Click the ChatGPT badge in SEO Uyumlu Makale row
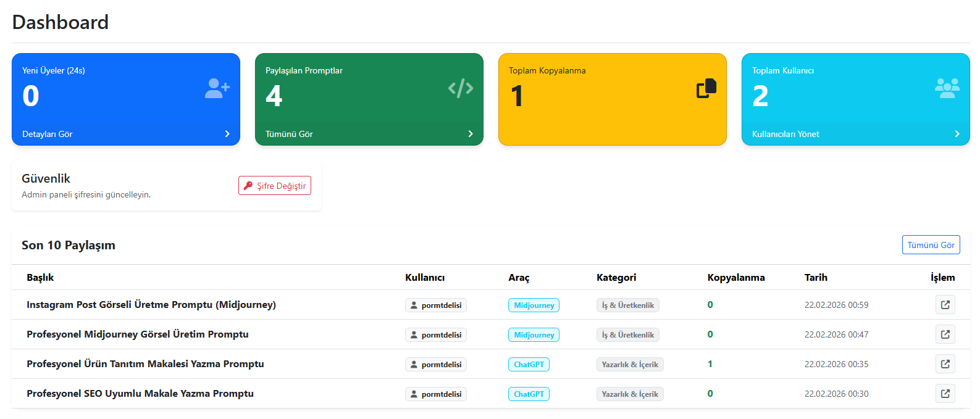 point(529,394)
